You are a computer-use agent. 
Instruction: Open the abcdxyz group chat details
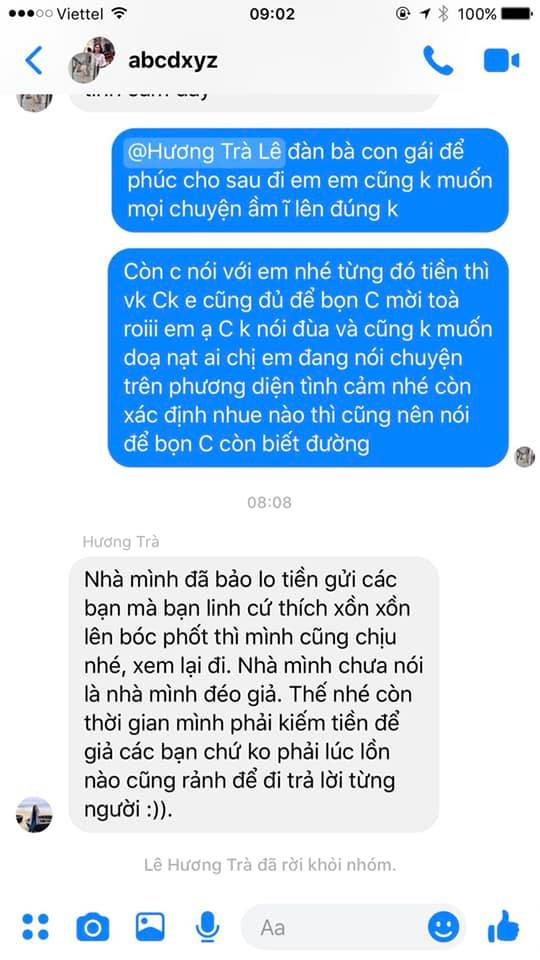click(x=173, y=61)
